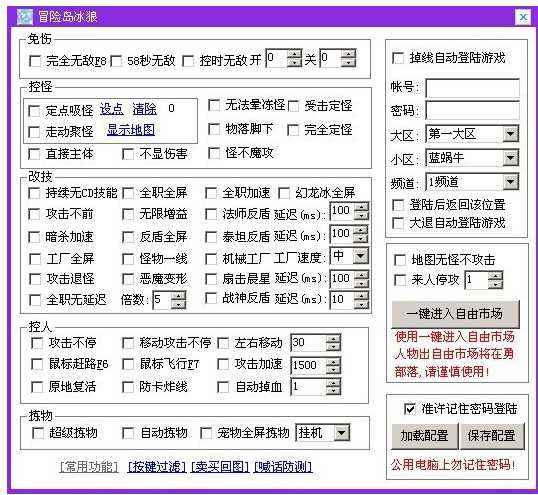Check 防卡炸线 option
Screen dimensions: 538x495
tap(128, 387)
